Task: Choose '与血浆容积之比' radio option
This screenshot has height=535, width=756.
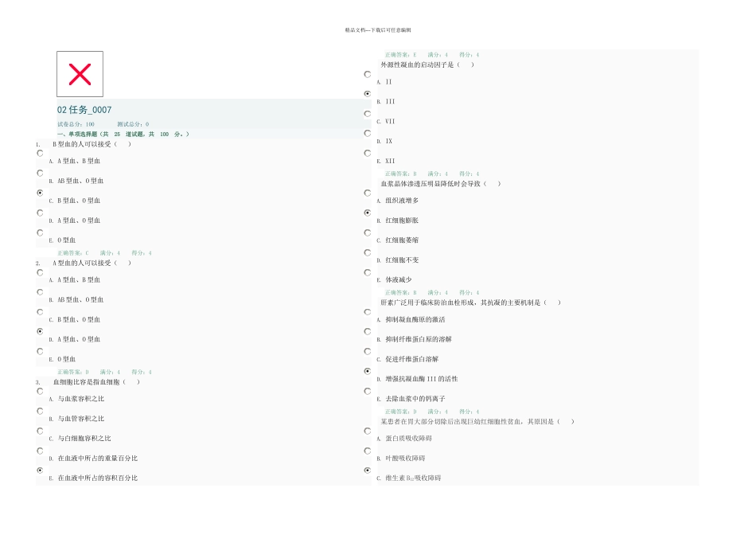Action: [41, 391]
